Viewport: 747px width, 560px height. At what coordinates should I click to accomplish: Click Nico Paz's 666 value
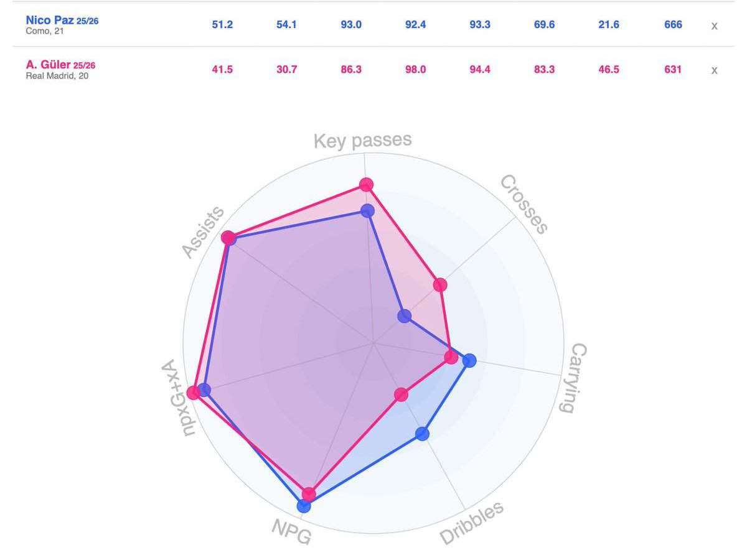673,25
